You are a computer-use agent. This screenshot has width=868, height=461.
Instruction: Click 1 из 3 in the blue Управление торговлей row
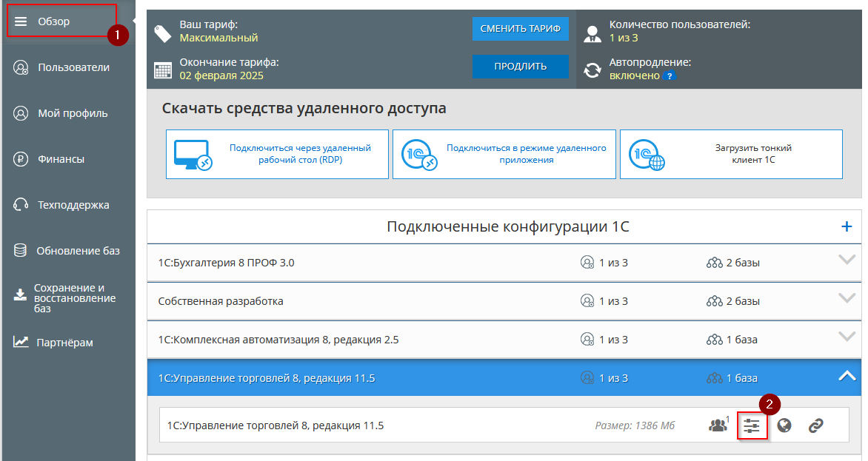pyautogui.click(x=613, y=378)
